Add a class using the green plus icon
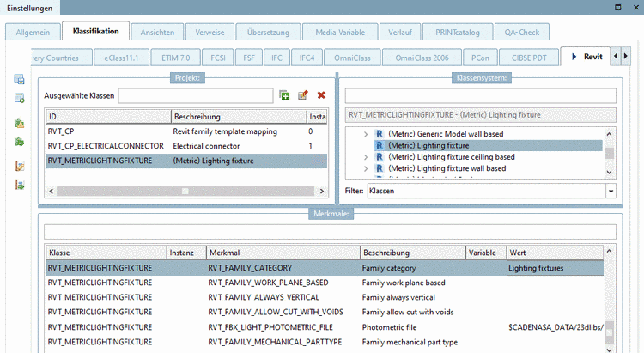The height and width of the screenshot is (353, 644). pos(284,95)
